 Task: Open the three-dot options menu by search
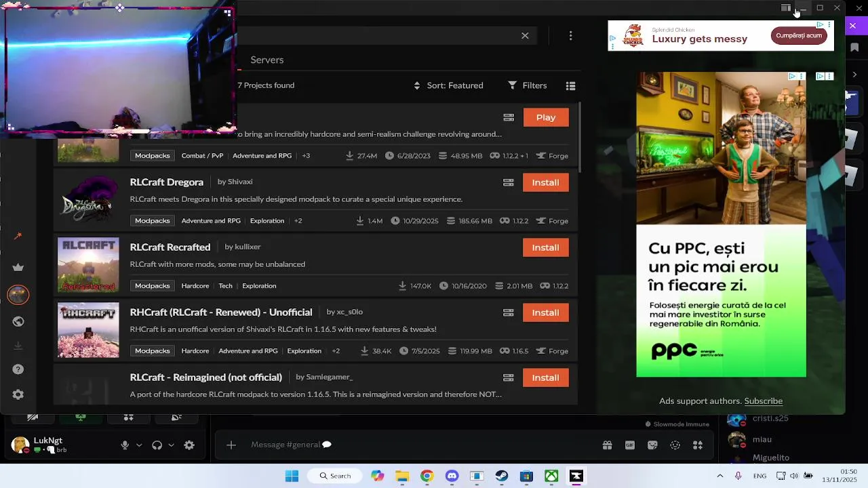[571, 35]
